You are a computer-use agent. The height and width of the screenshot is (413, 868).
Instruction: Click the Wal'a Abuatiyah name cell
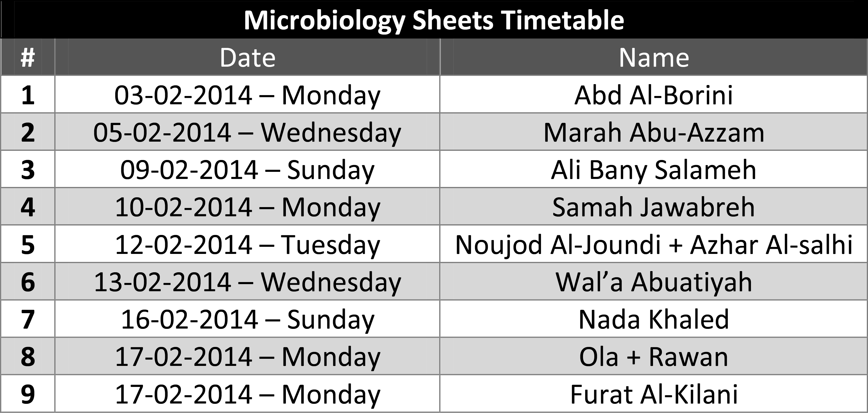[x=654, y=281]
